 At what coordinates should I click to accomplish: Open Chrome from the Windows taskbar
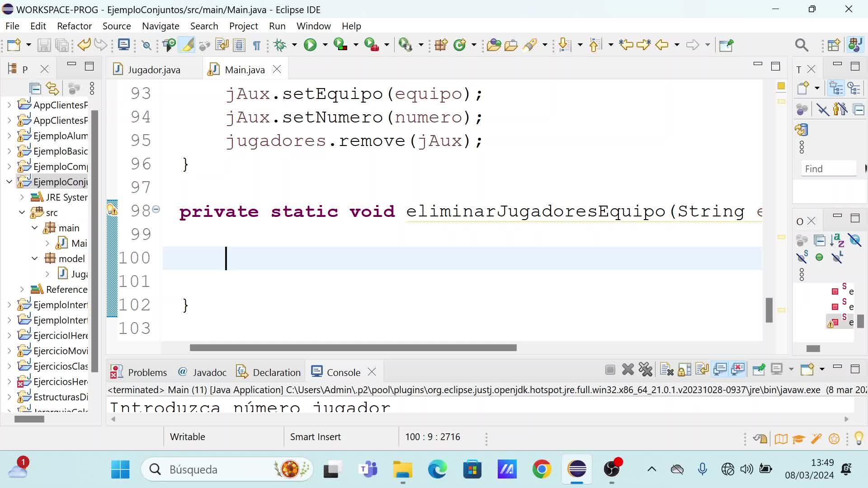tap(542, 469)
